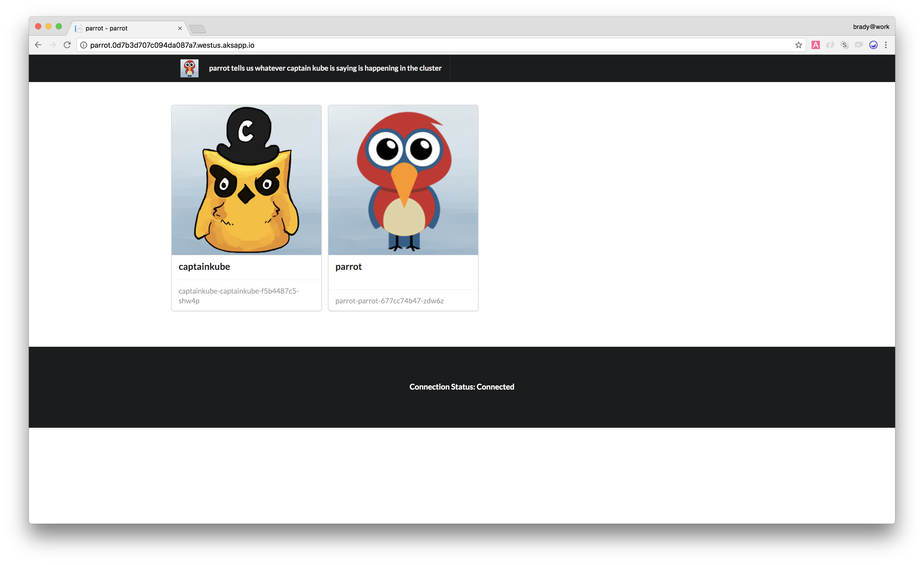This screenshot has height=565, width=924.
Task: Click the browser back arrow
Action: point(38,45)
